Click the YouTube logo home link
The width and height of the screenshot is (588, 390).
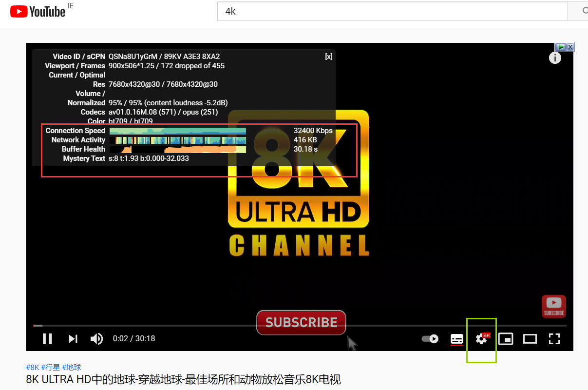pyautogui.click(x=38, y=11)
